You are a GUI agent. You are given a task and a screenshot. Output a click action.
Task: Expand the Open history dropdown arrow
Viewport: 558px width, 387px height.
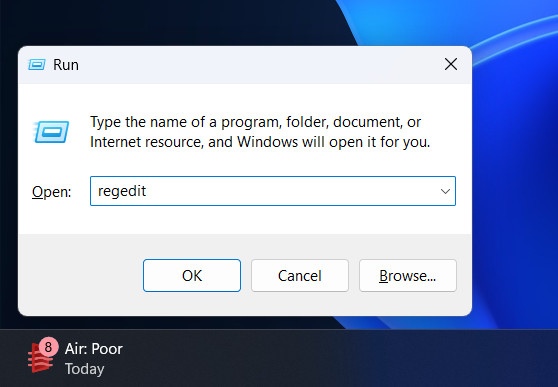(x=445, y=191)
